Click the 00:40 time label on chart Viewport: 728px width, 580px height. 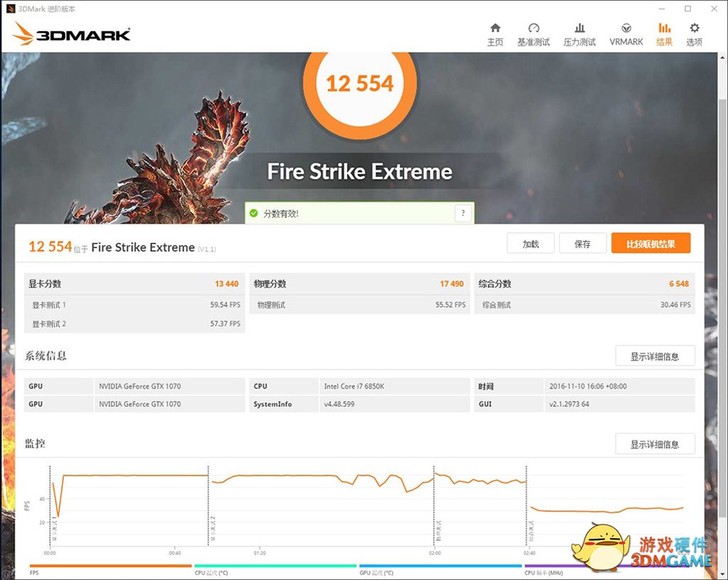click(x=175, y=553)
